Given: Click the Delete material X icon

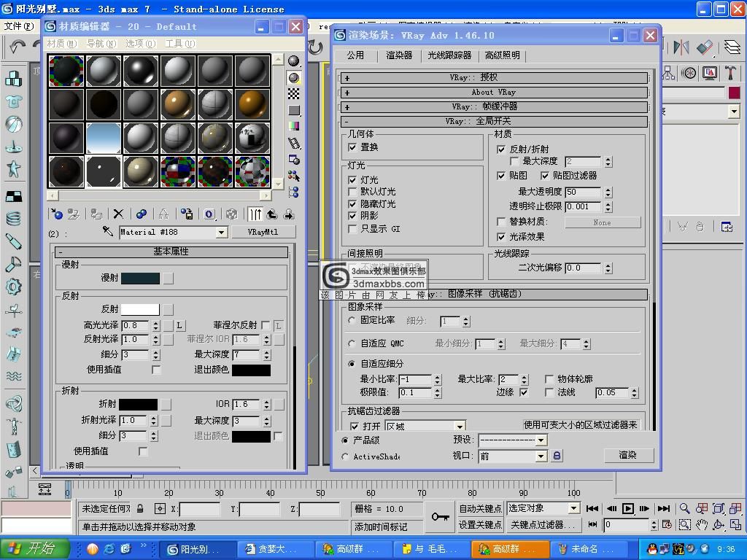Looking at the screenshot, I should 118,214.
